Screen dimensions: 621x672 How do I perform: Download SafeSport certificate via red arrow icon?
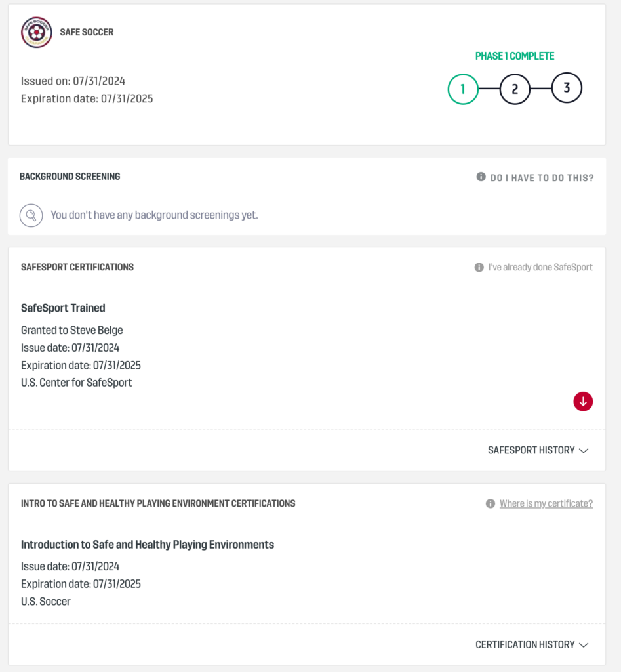pyautogui.click(x=583, y=402)
